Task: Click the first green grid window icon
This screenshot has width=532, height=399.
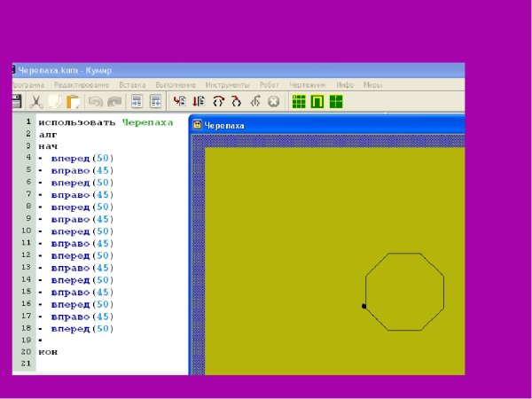Action: click(x=299, y=101)
